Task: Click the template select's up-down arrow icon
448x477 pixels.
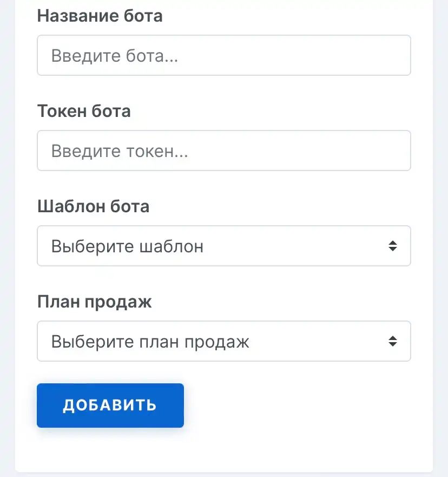Action: (x=393, y=246)
